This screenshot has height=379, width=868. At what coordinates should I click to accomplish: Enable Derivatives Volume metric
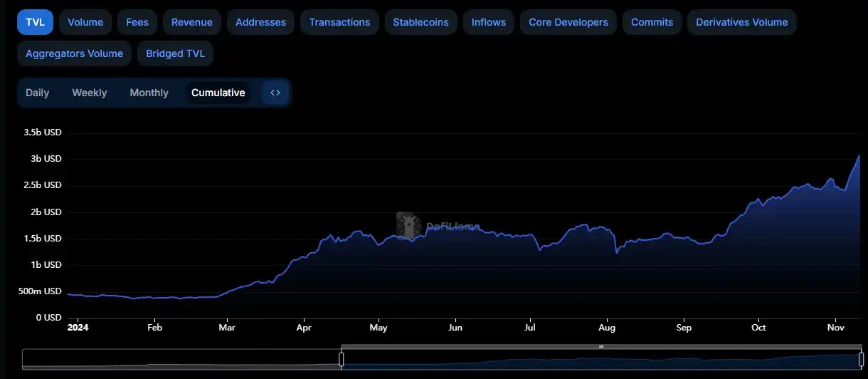741,22
